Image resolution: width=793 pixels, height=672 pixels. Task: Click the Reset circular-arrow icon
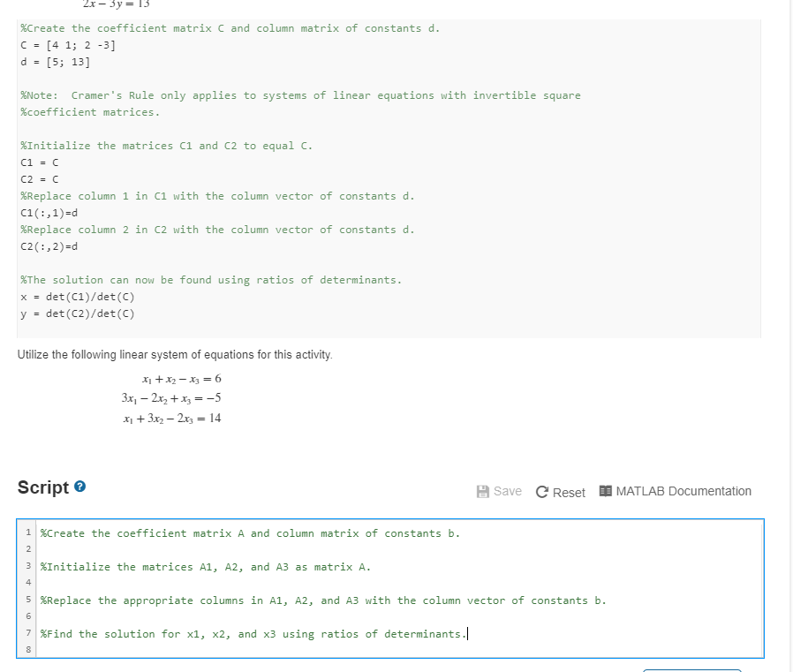(x=542, y=492)
